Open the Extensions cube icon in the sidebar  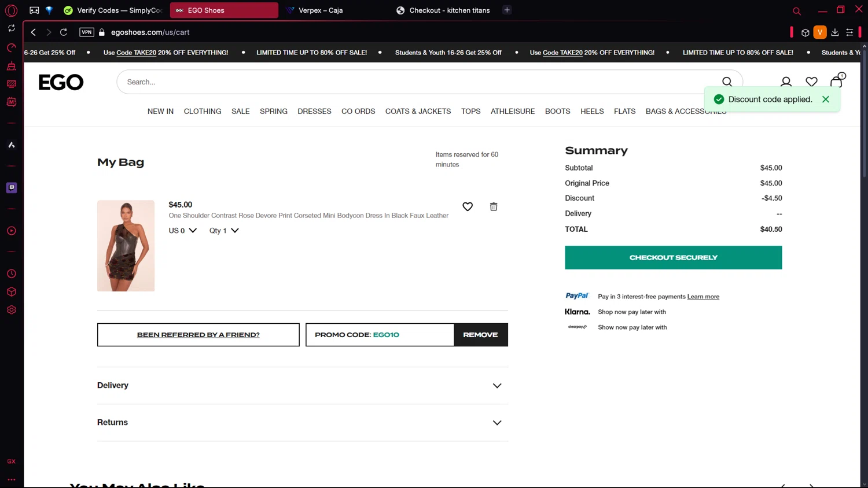click(11, 292)
